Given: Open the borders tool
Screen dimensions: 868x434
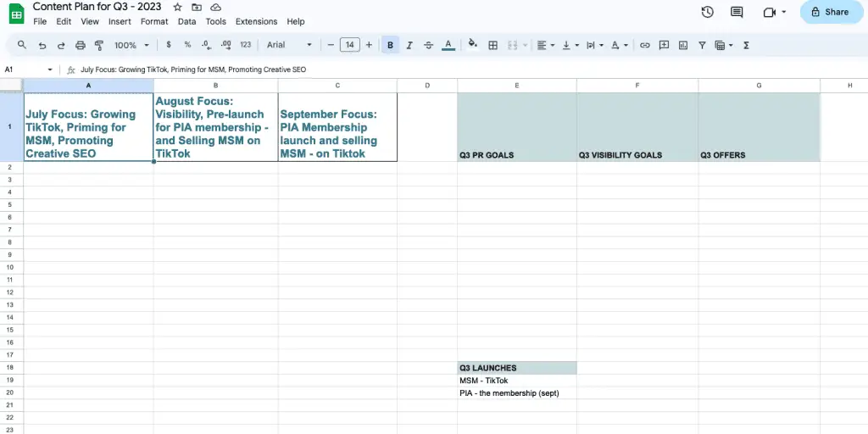Looking at the screenshot, I should click(492, 46).
